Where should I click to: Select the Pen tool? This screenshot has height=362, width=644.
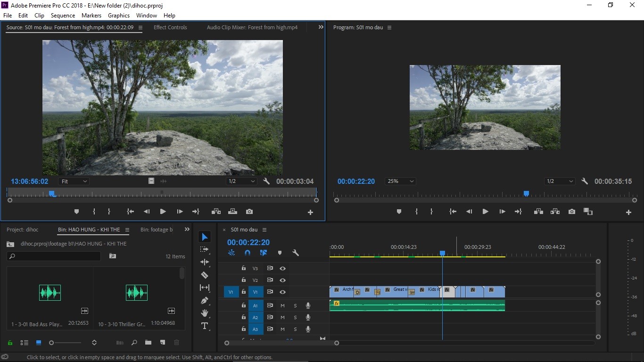tap(205, 300)
